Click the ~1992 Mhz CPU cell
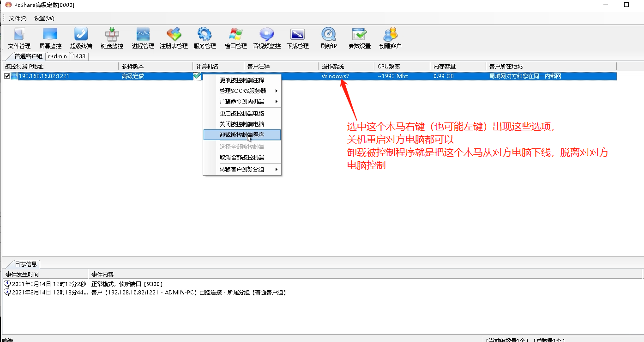The width and height of the screenshot is (644, 342). coord(392,76)
